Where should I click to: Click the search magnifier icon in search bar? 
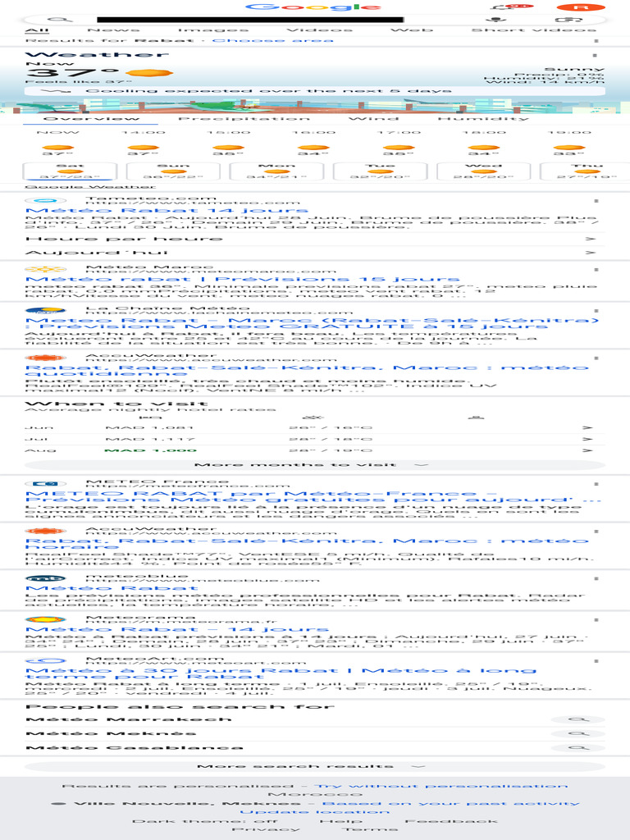[60, 20]
